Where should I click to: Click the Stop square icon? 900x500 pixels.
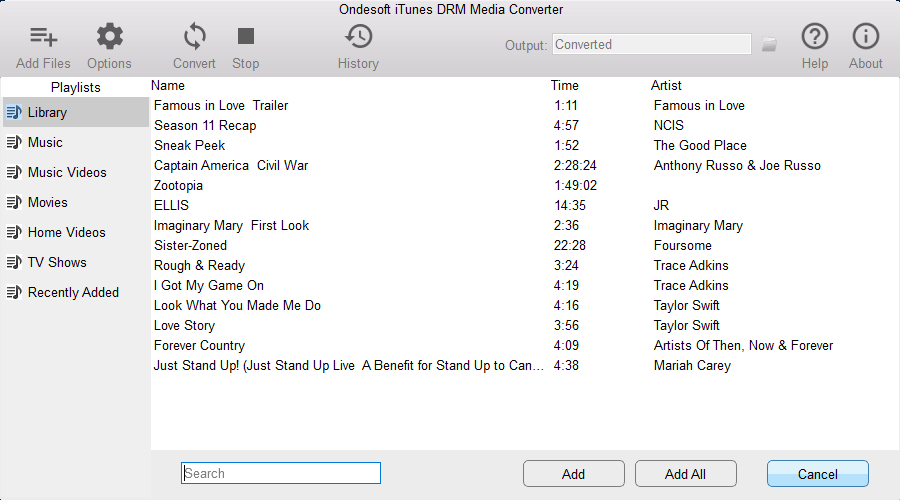tap(246, 37)
